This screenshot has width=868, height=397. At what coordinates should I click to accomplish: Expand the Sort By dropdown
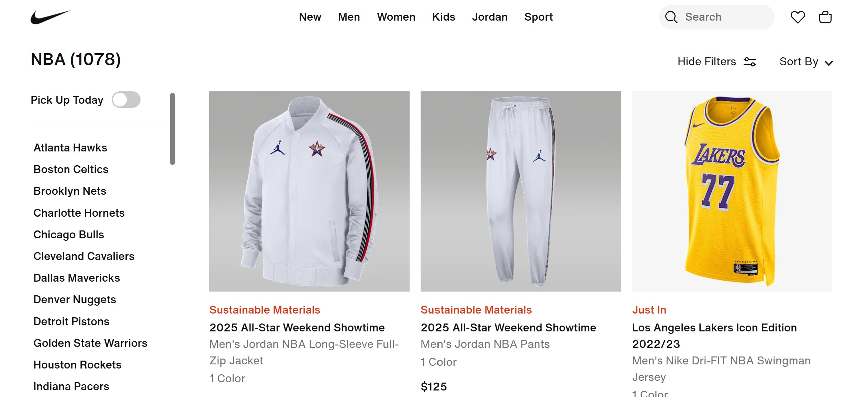(806, 62)
